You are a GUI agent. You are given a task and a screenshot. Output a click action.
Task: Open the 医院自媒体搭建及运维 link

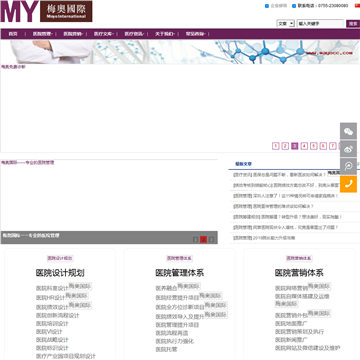pyautogui.click(x=302, y=296)
